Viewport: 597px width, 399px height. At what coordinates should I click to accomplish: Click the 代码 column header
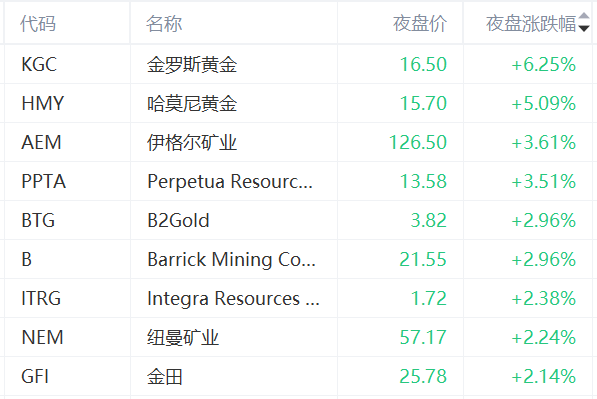coord(38,24)
